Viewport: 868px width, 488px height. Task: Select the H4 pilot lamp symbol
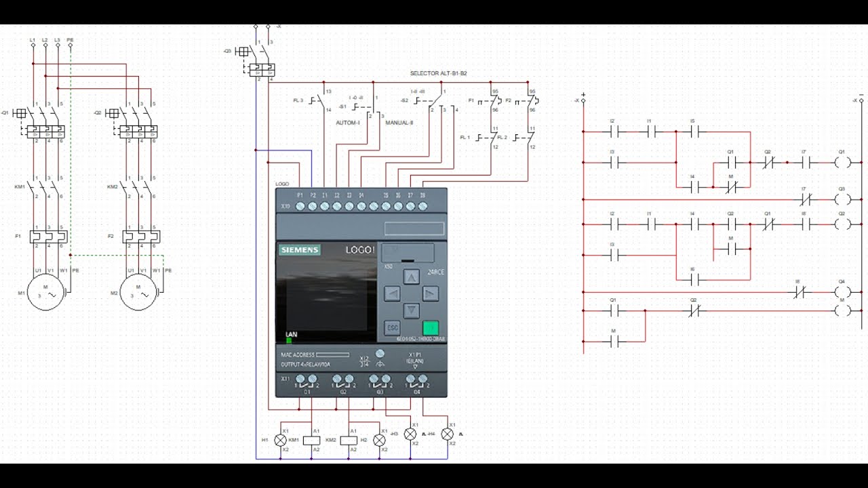coord(447,434)
